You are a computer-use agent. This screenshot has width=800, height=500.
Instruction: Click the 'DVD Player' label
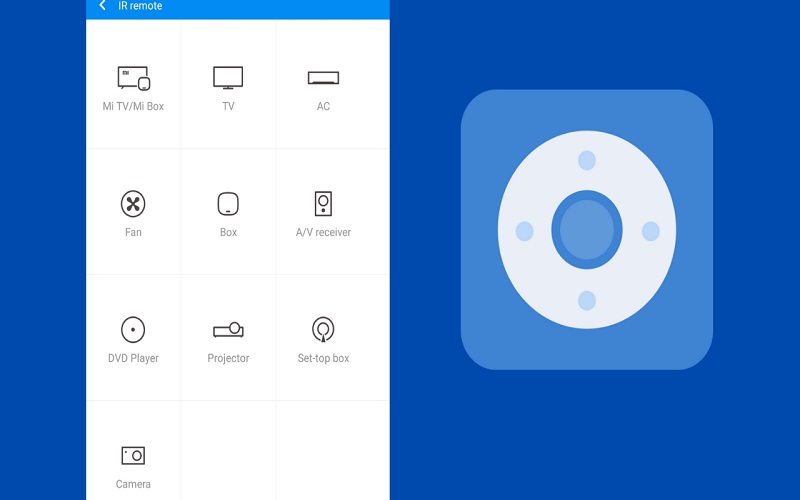pos(133,358)
